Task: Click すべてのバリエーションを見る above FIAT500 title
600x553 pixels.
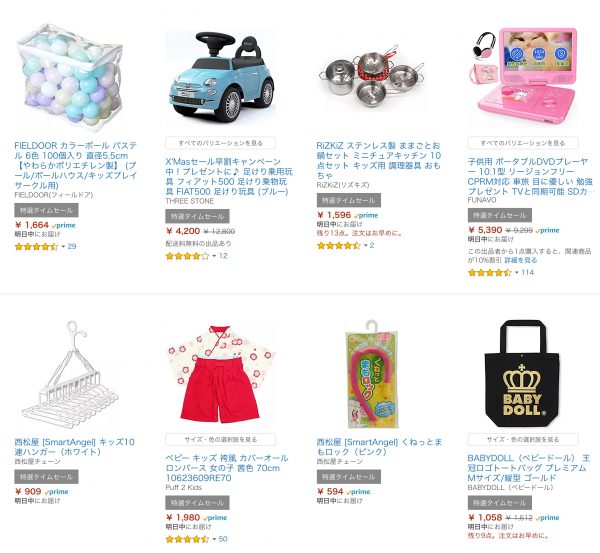Action: point(220,143)
